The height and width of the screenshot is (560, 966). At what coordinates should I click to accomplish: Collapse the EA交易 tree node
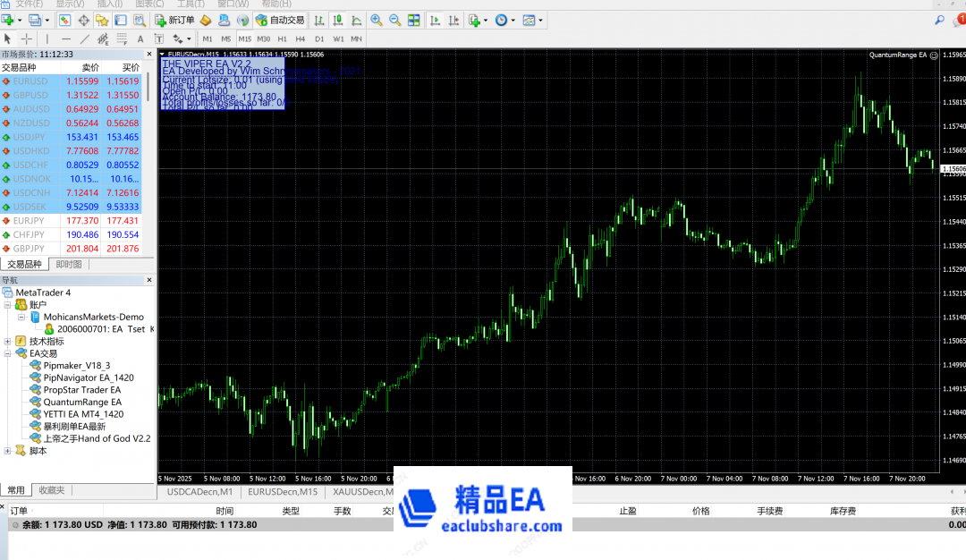point(8,353)
